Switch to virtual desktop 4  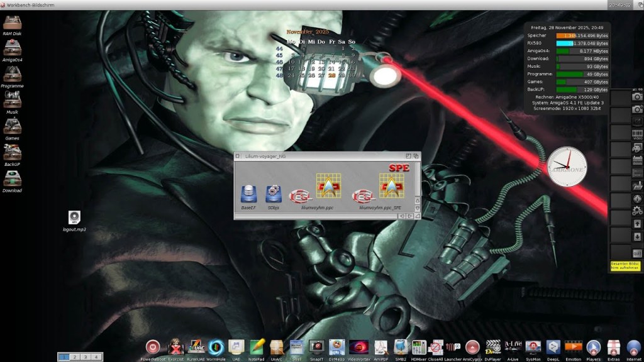[96, 356]
